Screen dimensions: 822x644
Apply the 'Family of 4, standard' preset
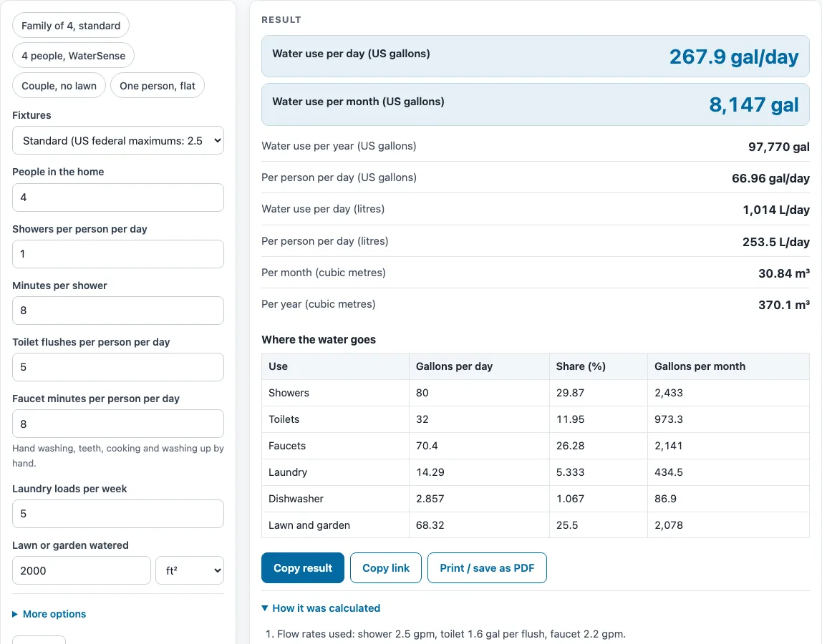[x=71, y=26]
